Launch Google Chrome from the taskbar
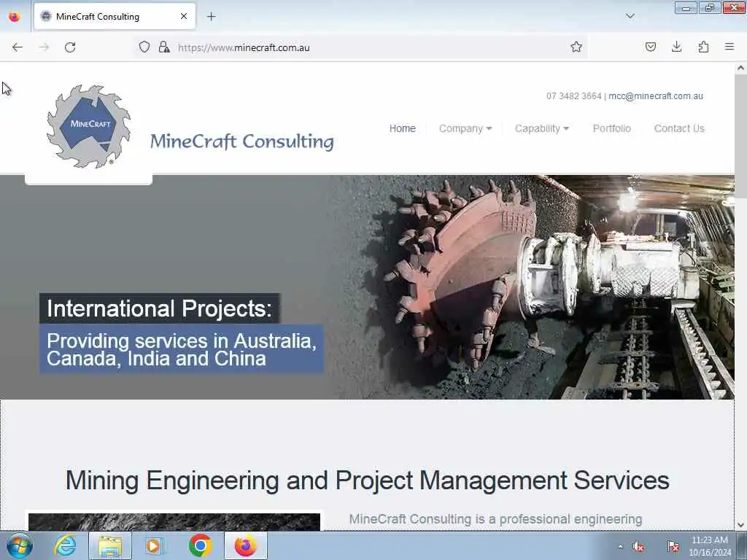 pyautogui.click(x=200, y=545)
